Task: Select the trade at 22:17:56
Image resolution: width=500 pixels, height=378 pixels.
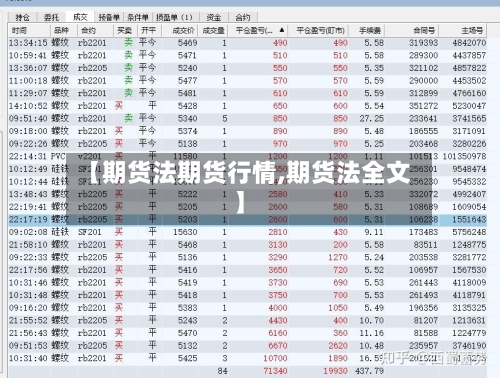Action: point(247,270)
